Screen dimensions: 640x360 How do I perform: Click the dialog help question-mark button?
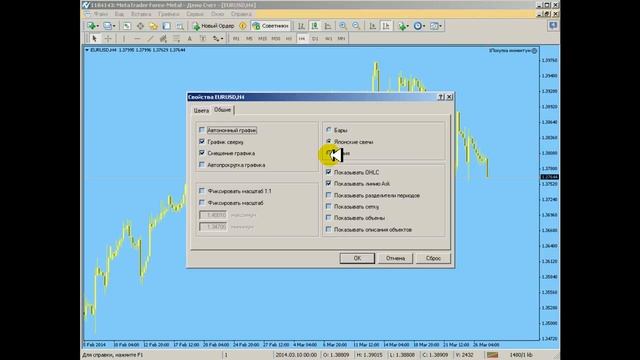[441, 97]
